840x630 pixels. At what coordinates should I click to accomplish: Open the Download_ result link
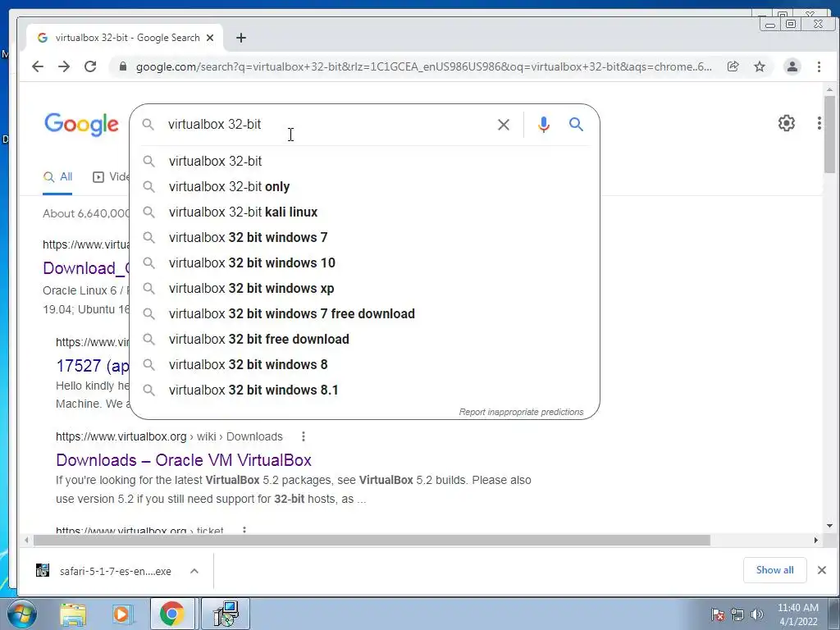tap(85, 268)
